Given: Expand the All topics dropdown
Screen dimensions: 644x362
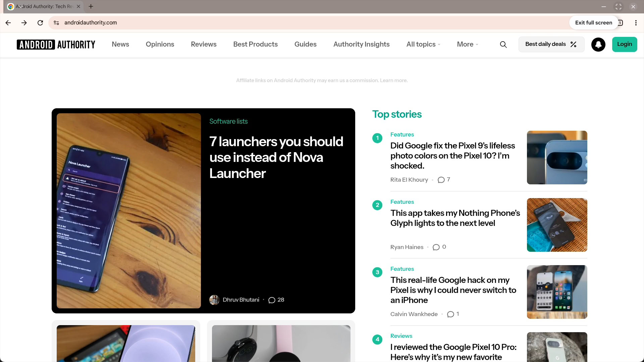Looking at the screenshot, I should tap(423, 44).
